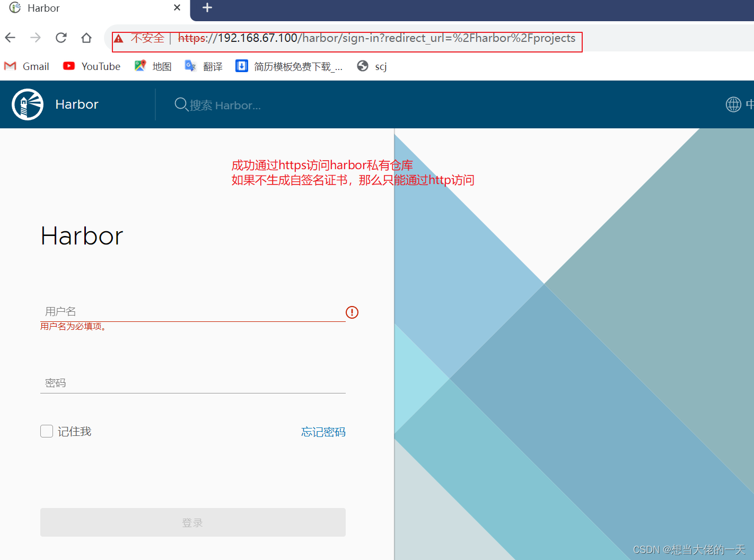Viewport: 754px width, 560px height.
Task: Focus the 密码 password field
Action: (193, 383)
